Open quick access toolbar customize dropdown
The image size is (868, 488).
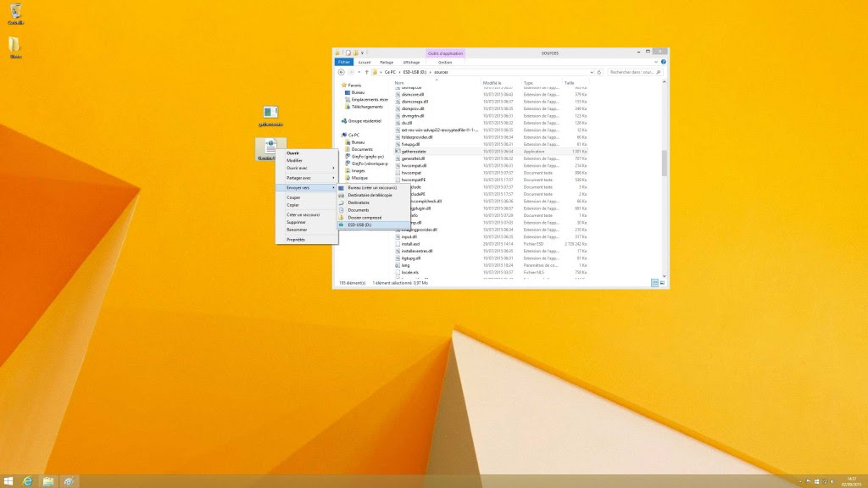coord(363,53)
